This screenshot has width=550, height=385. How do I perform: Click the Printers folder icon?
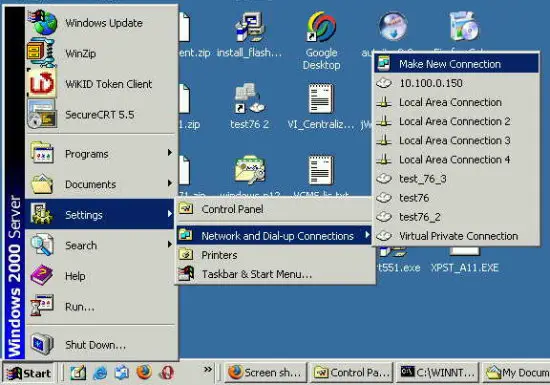[x=186, y=254]
